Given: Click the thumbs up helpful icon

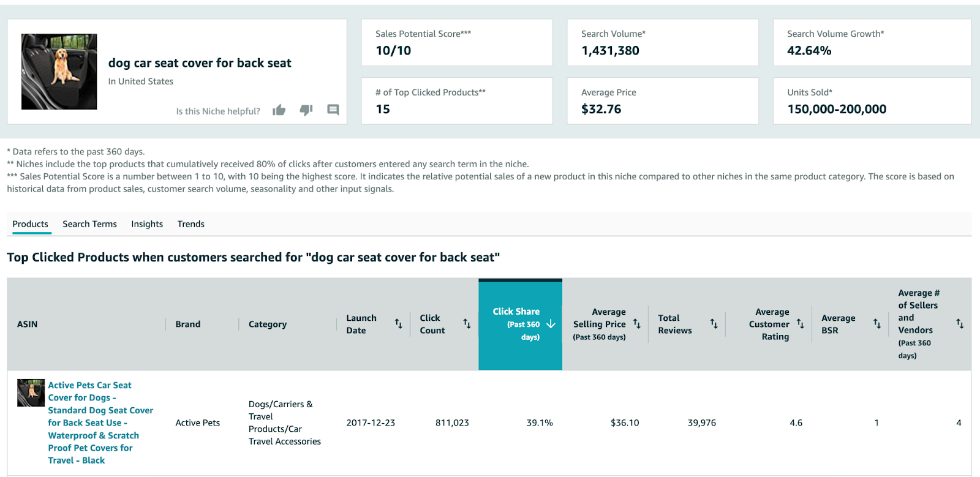Looking at the screenshot, I should 279,110.
